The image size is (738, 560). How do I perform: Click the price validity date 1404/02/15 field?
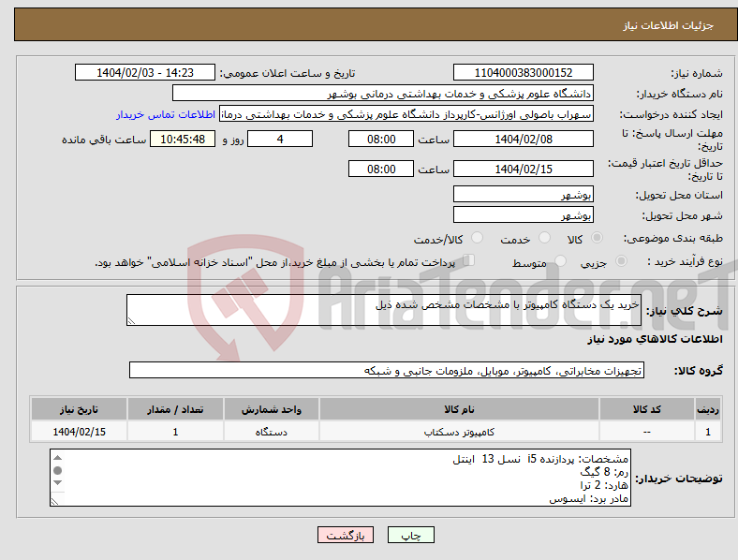pyautogui.click(x=523, y=169)
